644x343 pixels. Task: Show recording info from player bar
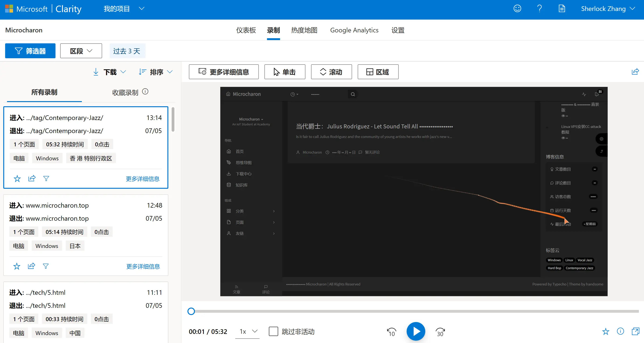620,331
